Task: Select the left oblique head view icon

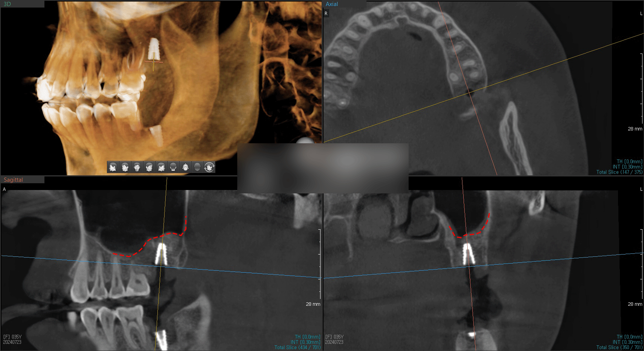Action: point(125,167)
